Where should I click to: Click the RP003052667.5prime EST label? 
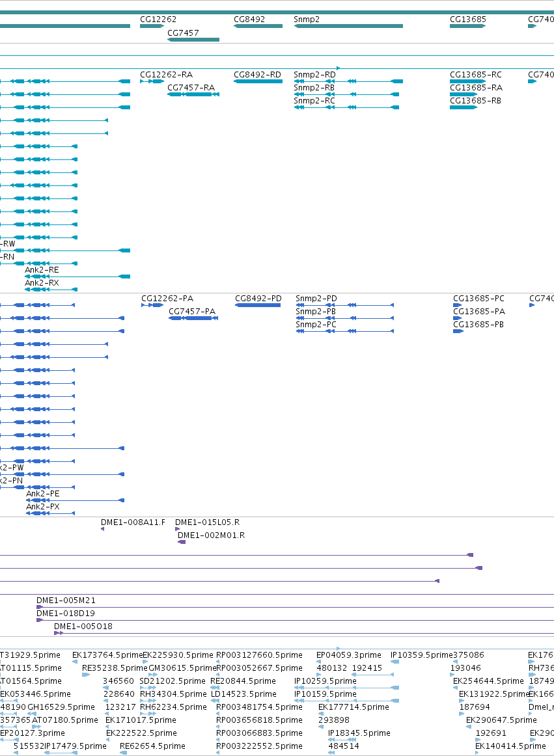[x=260, y=668]
